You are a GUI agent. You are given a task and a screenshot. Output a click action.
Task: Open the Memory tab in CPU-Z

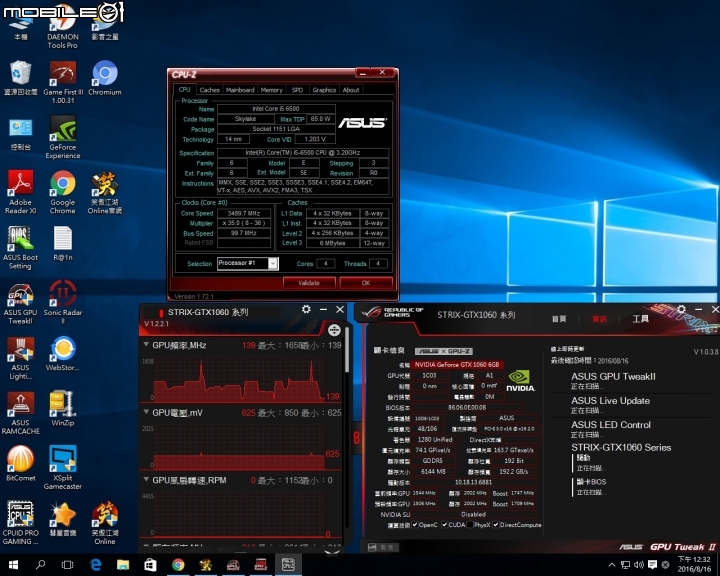[271, 90]
